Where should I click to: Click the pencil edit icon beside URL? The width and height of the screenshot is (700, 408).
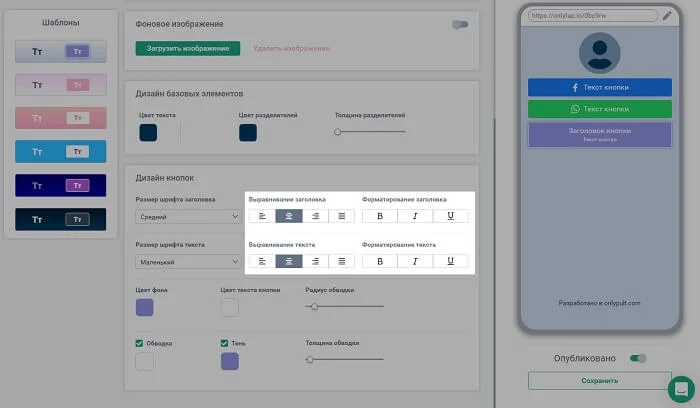point(667,16)
